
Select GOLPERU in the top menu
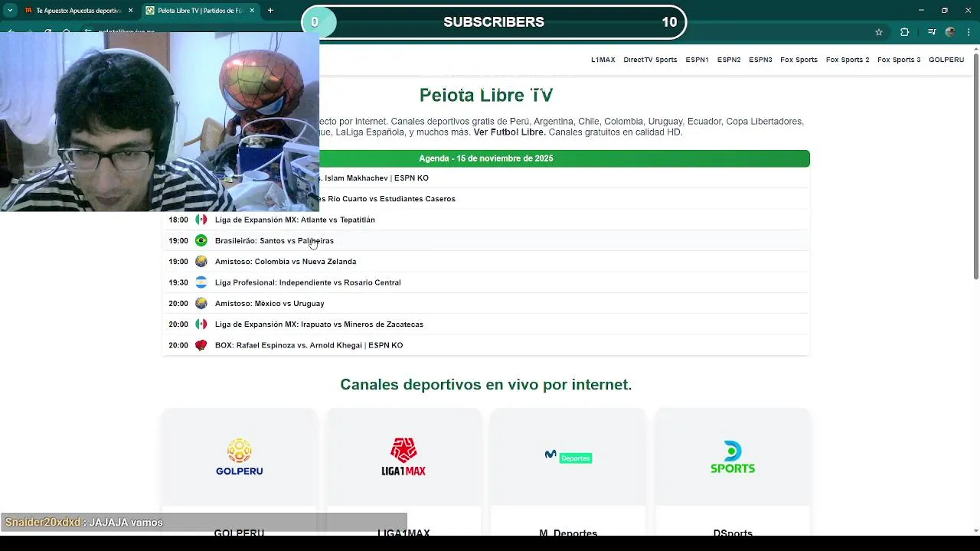click(x=946, y=60)
